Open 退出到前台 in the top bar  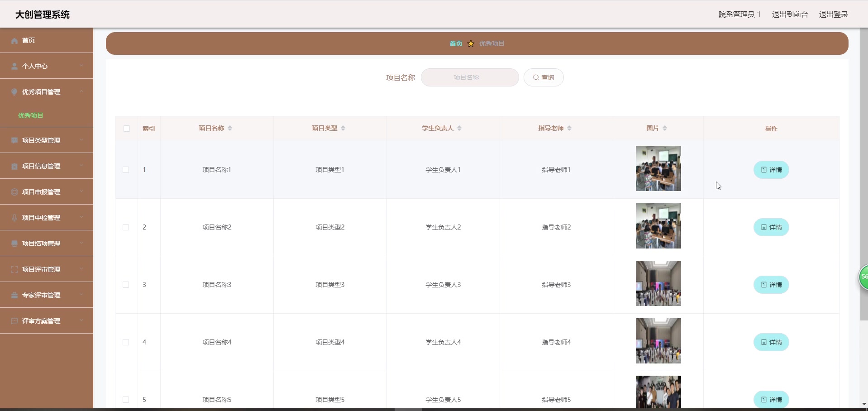pyautogui.click(x=790, y=14)
